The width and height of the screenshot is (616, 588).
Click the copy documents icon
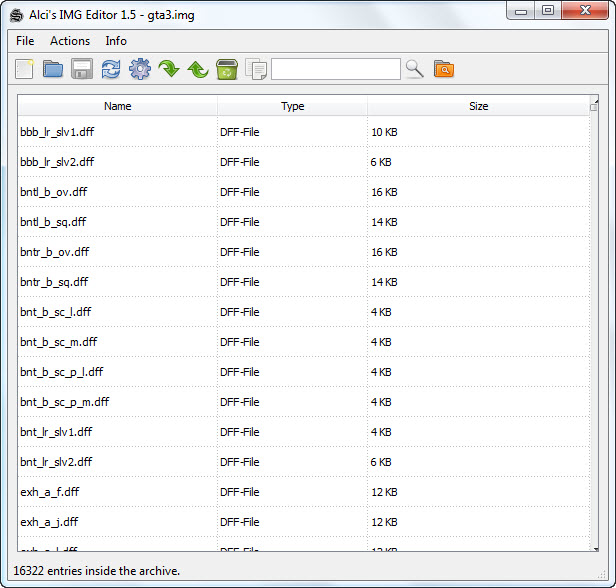[x=256, y=69]
